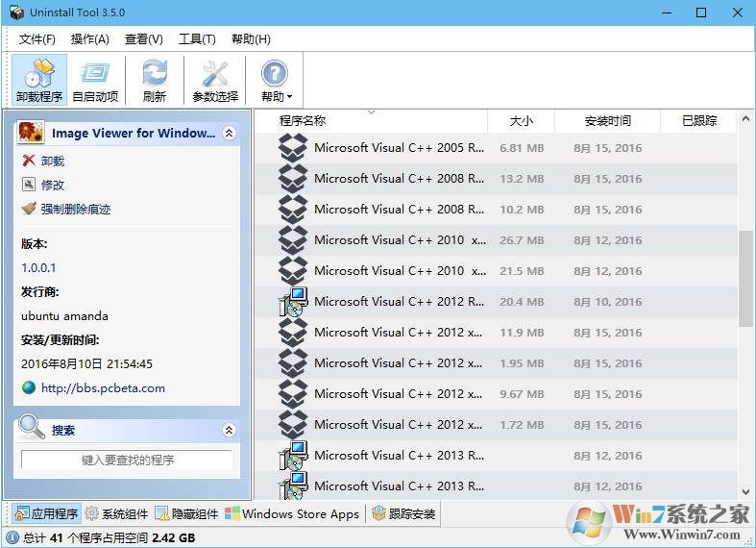Open the 帮助 help dropdown in the toolbar

276,80
